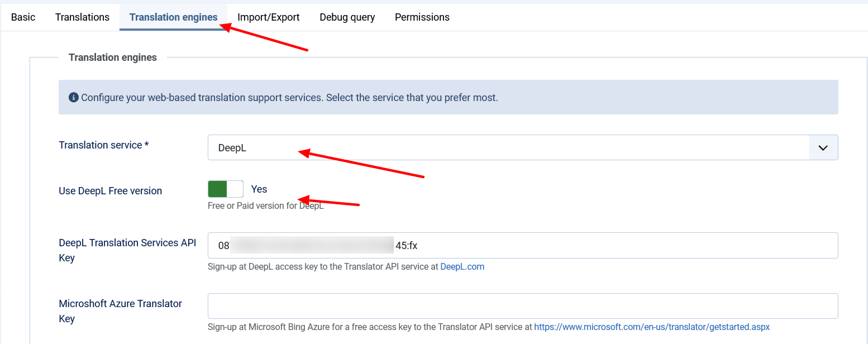The width and height of the screenshot is (868, 344).
Task: Go to the Import/Export tab
Action: pos(269,17)
